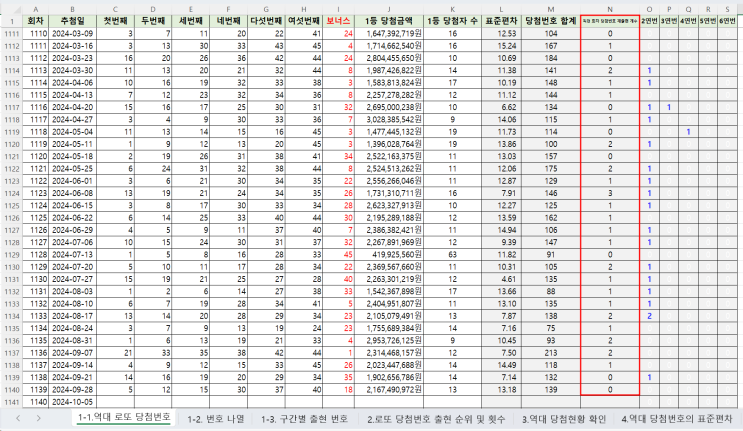Screen dimensions: 743x431
Task: Go to the previous sheet tab arrow
Action: [x=18, y=418]
